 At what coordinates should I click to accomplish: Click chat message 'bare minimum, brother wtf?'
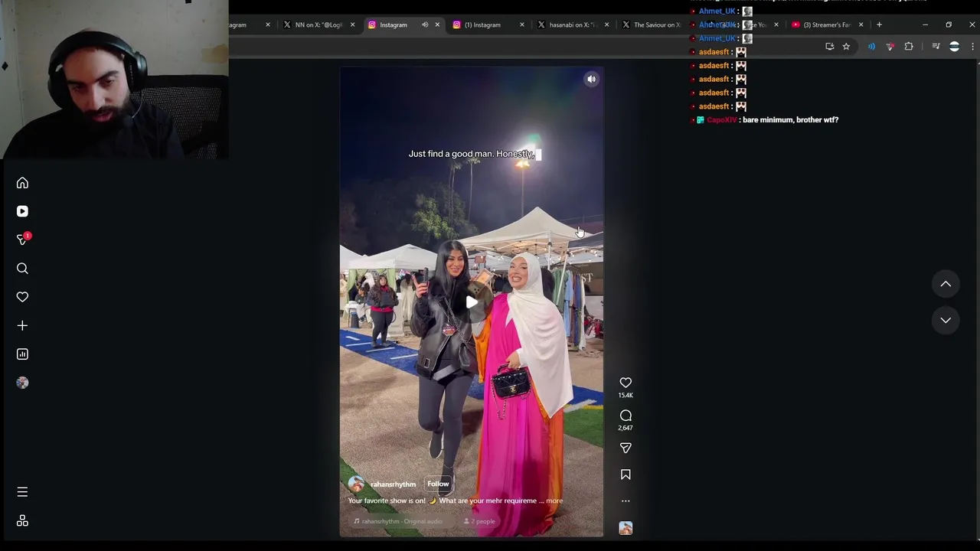(790, 120)
